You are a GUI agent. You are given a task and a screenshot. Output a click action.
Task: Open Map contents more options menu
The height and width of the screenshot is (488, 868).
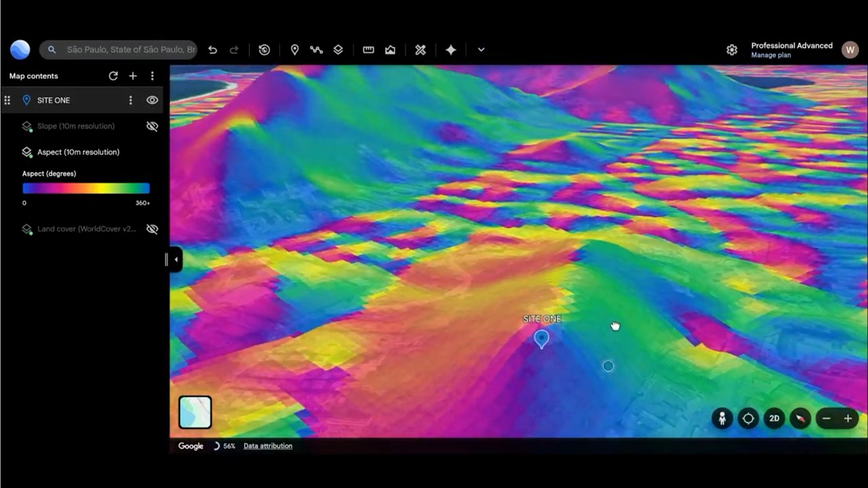152,76
